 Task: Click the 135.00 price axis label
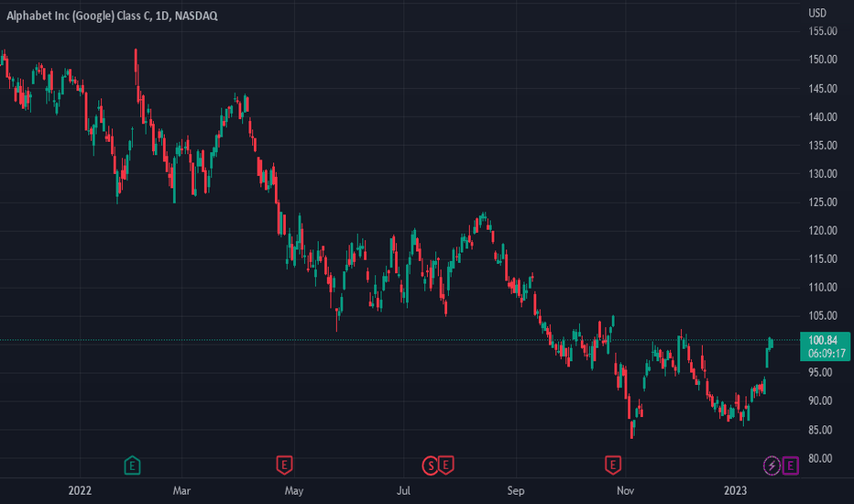pos(823,146)
